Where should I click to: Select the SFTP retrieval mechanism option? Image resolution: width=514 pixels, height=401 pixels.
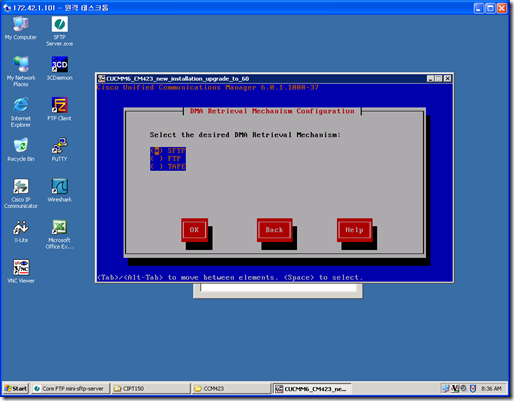point(168,151)
